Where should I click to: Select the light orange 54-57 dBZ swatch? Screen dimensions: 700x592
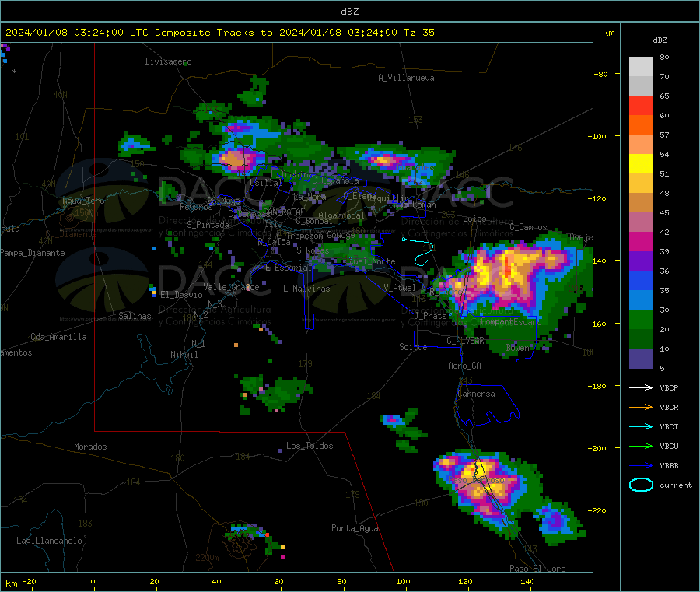(x=641, y=144)
